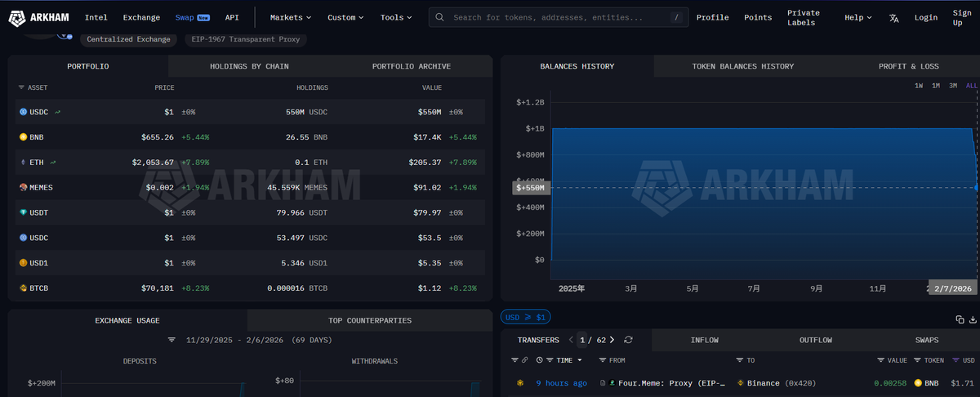Viewport: 980px width, 397px height.
Task: Open the Profile page
Action: point(712,17)
